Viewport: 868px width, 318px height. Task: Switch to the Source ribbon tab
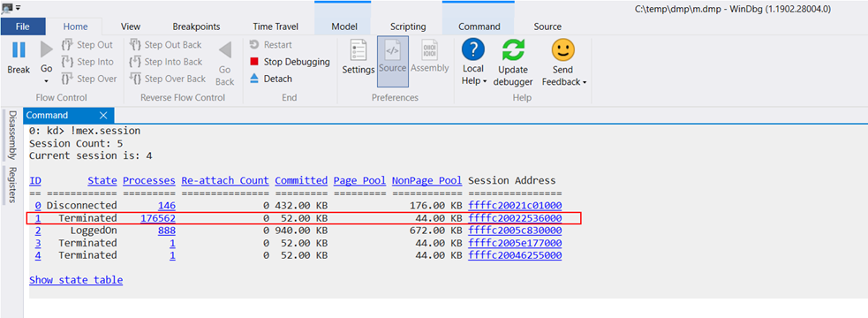(x=547, y=26)
